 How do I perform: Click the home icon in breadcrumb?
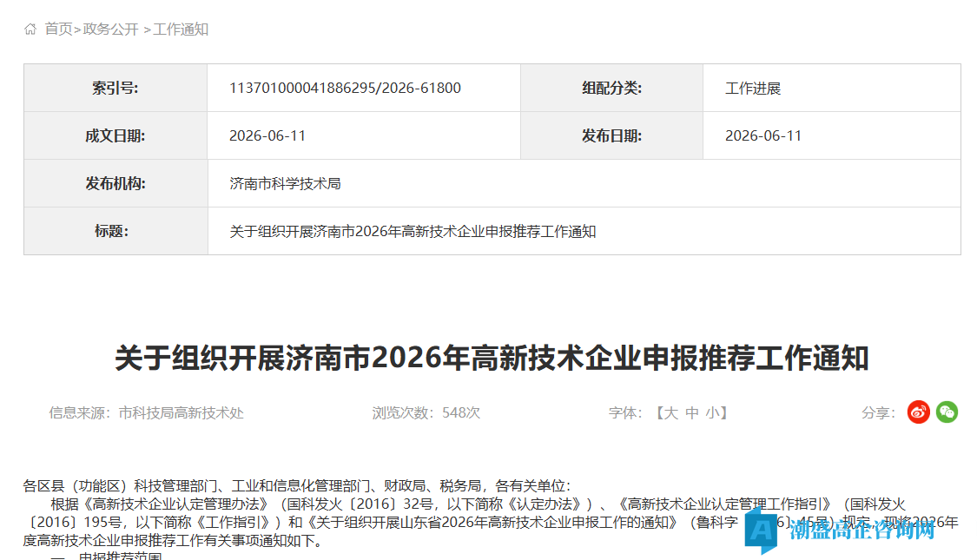pyautogui.click(x=30, y=30)
